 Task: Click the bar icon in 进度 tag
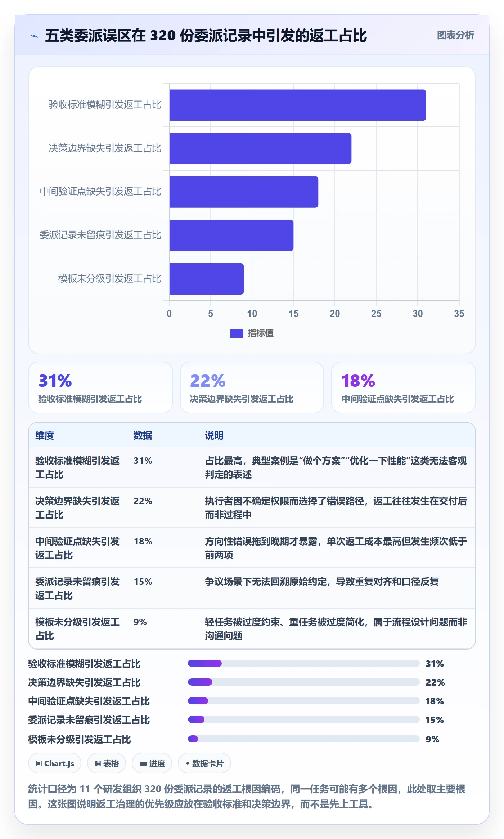143,764
